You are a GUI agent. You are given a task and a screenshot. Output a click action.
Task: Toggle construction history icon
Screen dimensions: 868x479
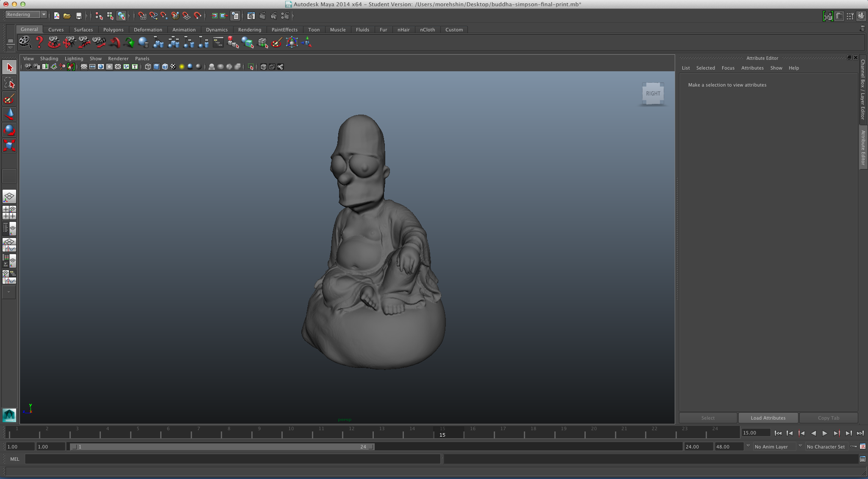click(235, 16)
